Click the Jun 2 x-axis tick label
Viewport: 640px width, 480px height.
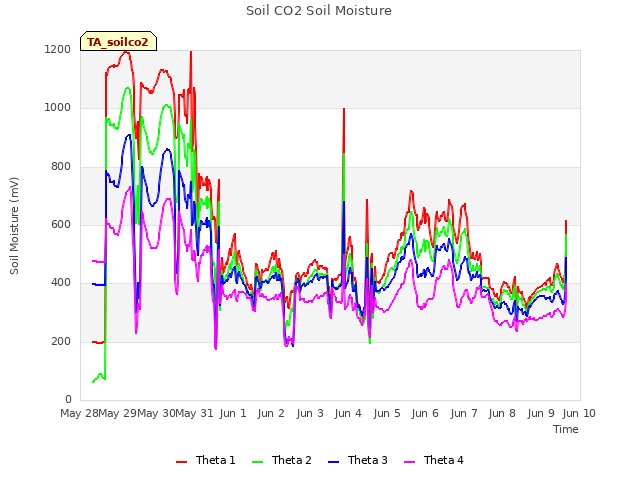point(271,413)
